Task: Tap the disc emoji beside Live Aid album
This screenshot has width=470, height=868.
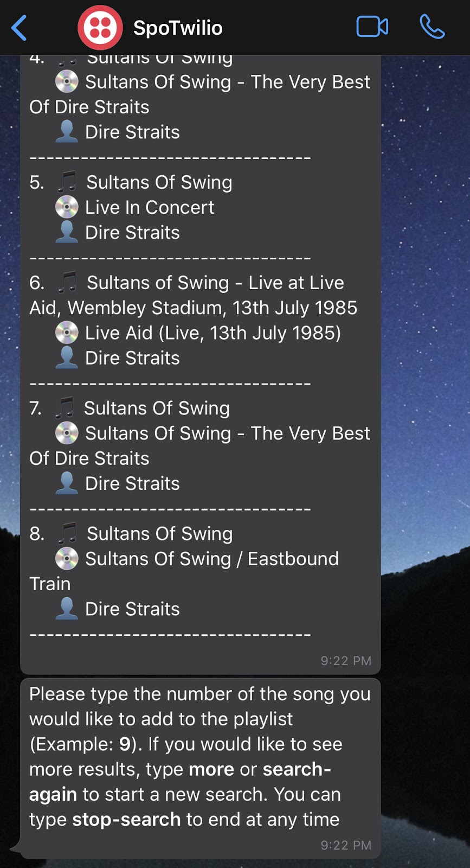Action: pos(67,333)
